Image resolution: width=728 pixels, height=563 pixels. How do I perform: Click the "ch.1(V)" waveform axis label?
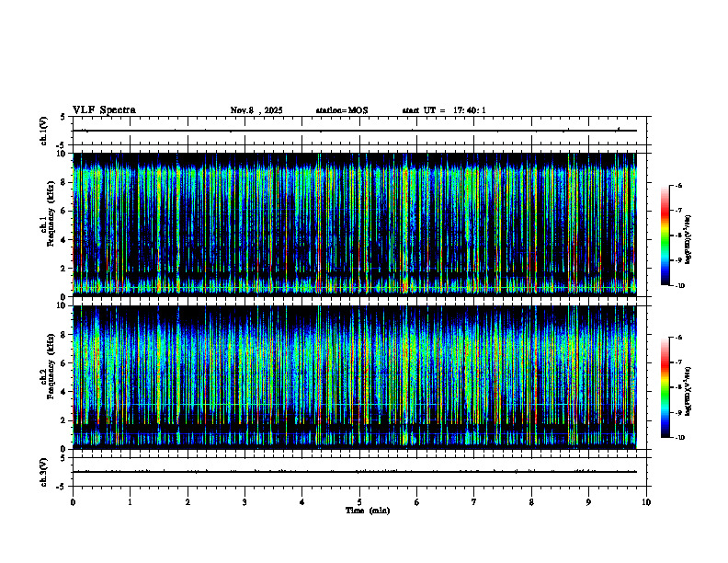click(44, 131)
